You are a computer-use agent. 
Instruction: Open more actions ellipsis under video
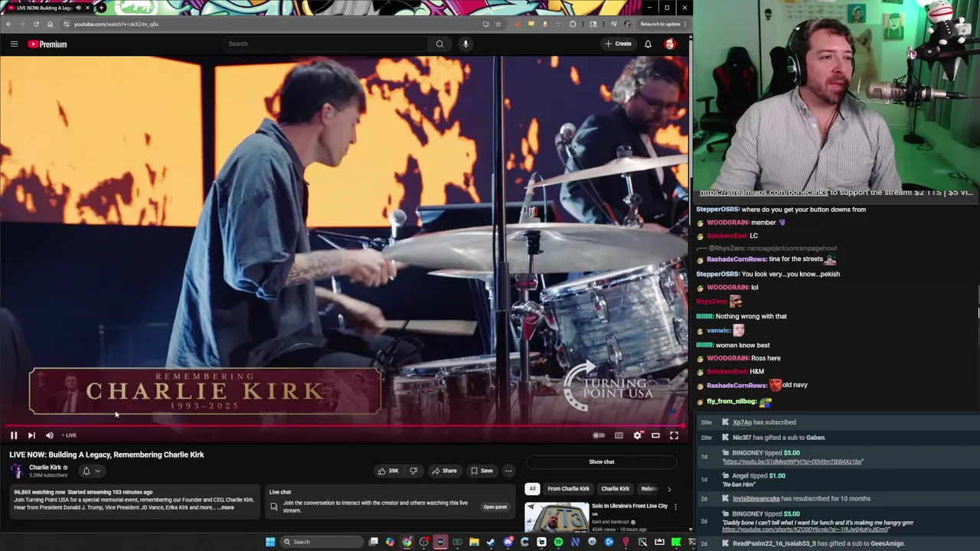(x=508, y=471)
